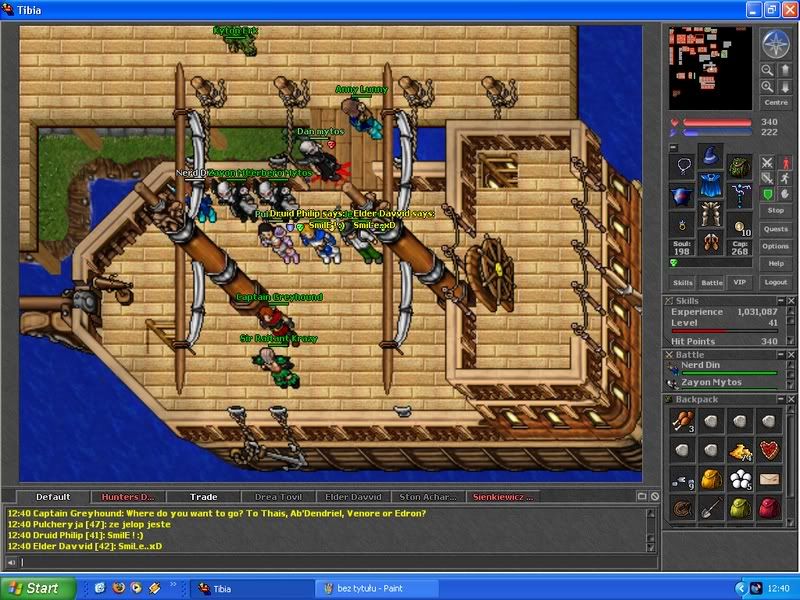Select the leg armor slot
800x600 pixels.
pos(710,214)
